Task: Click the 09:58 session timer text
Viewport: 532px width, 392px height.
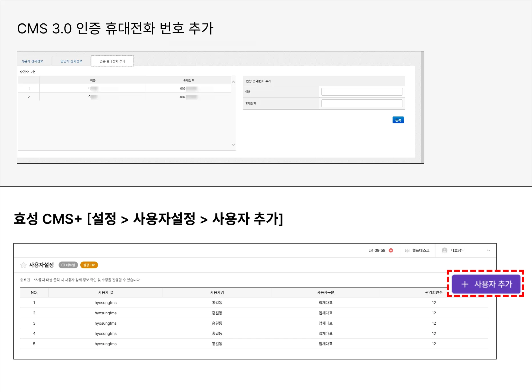Action: pos(380,250)
